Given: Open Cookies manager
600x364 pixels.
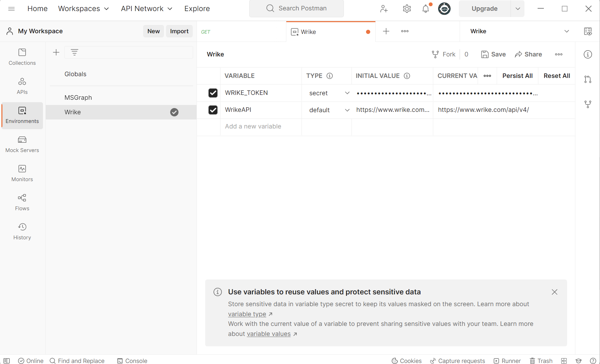Looking at the screenshot, I should 407,361.
